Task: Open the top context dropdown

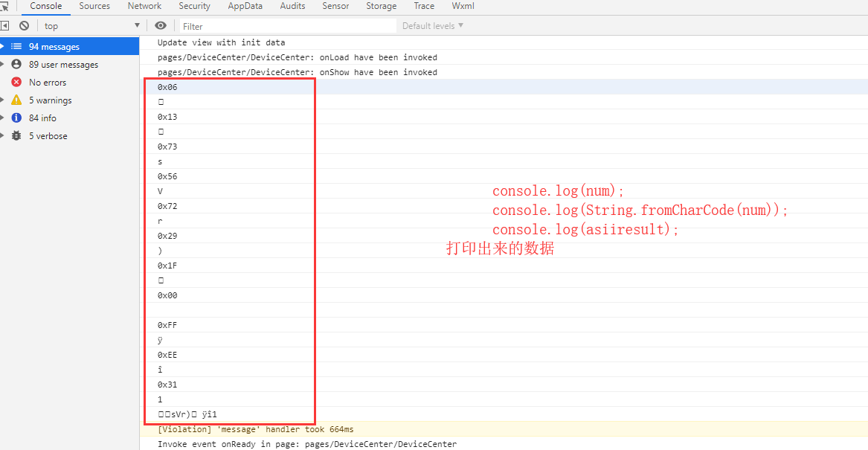Action: [92, 25]
